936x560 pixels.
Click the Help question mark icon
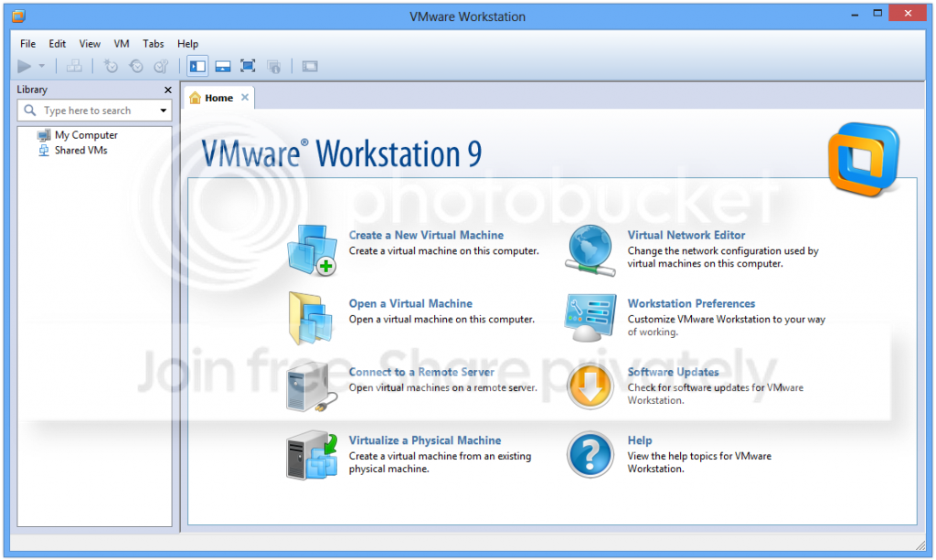(x=590, y=455)
